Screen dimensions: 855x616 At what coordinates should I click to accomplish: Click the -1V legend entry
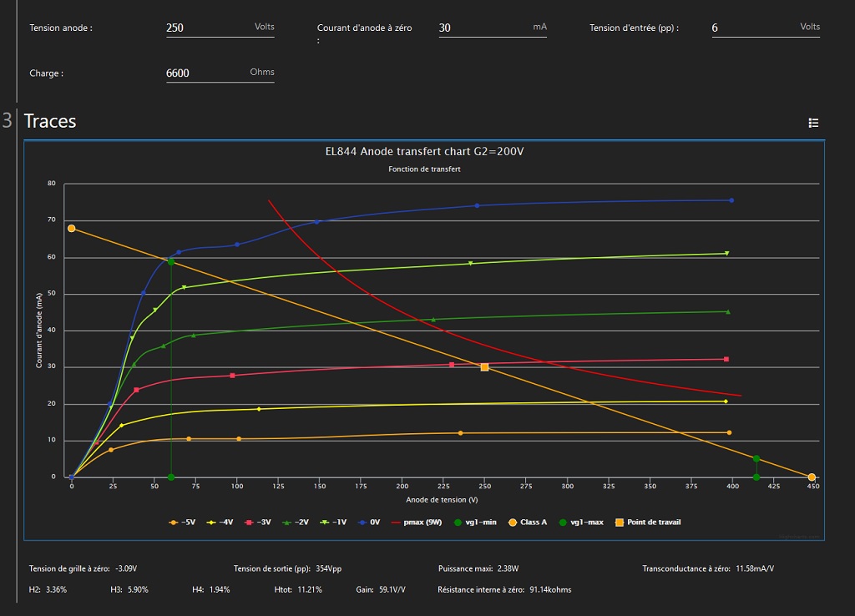pos(337,523)
